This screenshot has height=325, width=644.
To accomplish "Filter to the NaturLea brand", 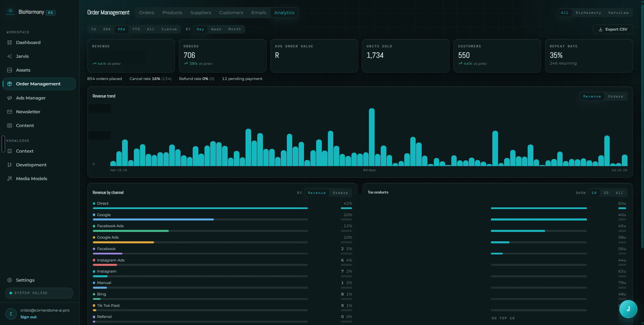I will [x=618, y=13].
